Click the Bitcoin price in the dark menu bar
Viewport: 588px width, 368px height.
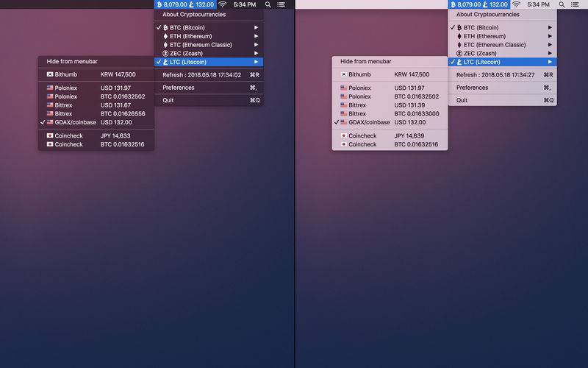click(x=172, y=4)
